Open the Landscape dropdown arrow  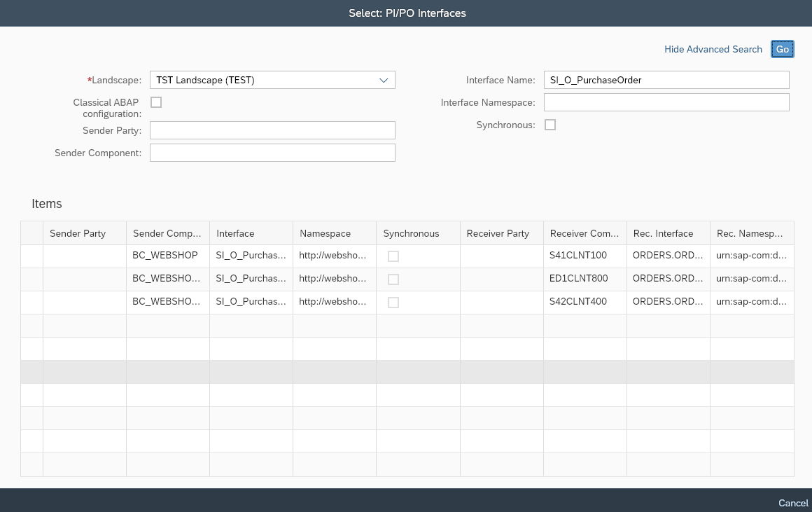pos(384,81)
